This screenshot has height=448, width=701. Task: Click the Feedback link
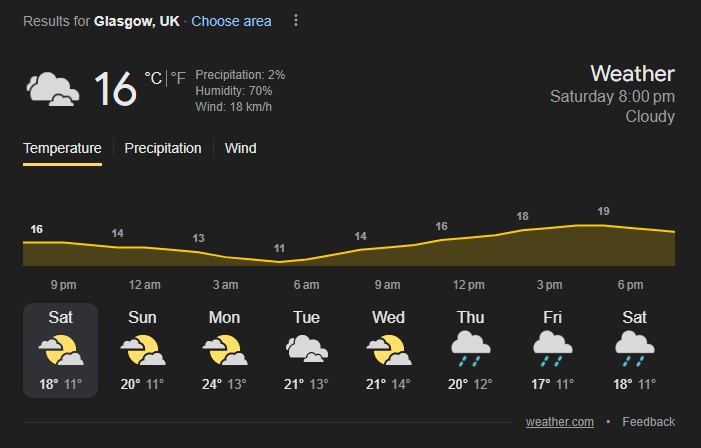point(648,422)
